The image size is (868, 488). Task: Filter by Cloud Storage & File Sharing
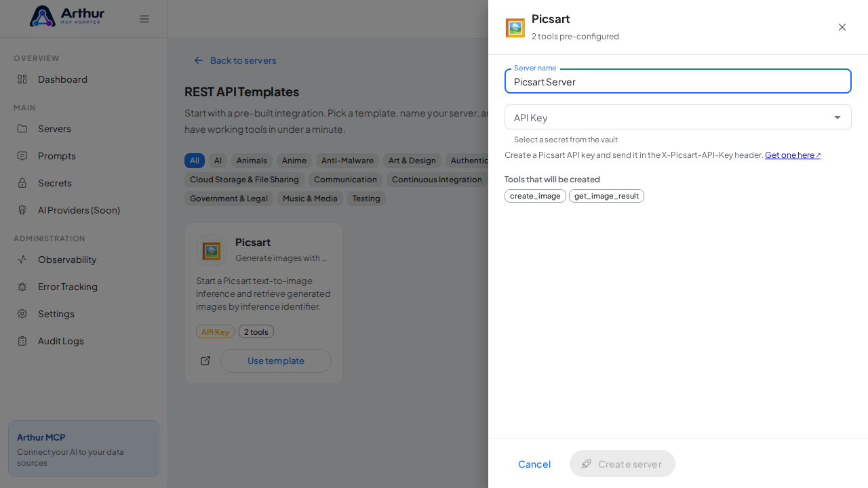pyautogui.click(x=244, y=180)
